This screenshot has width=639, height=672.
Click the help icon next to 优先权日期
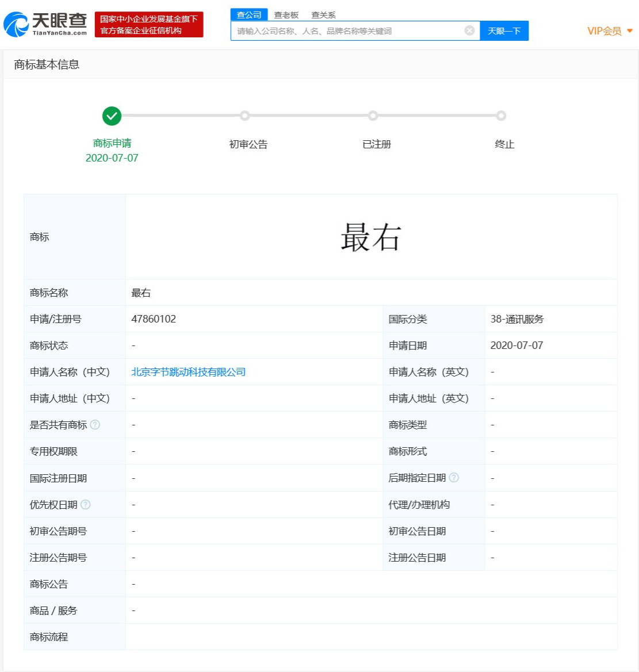tap(85, 504)
